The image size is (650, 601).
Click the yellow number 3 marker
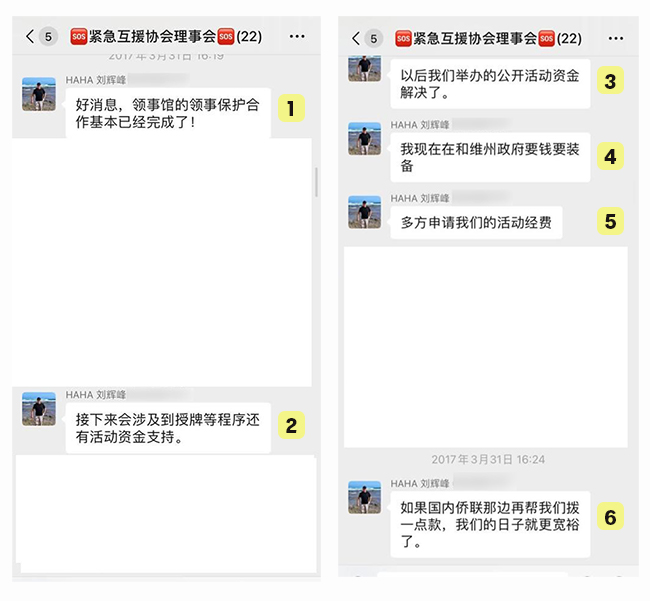[x=610, y=80]
